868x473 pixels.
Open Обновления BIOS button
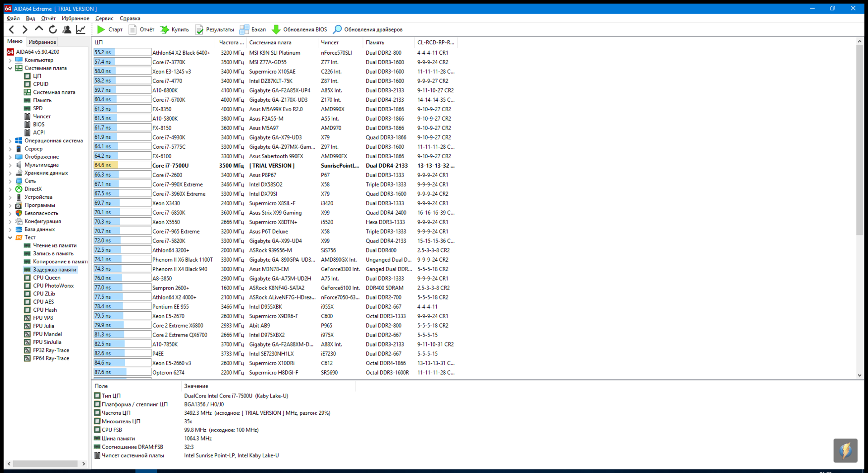tap(299, 29)
